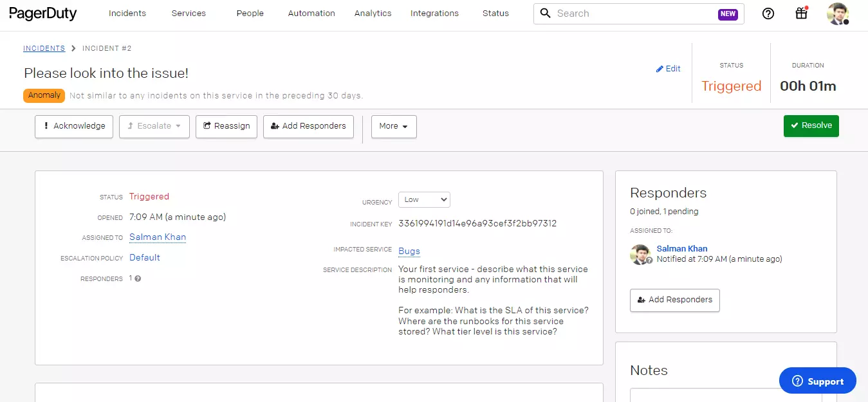Click the Reassign button
This screenshot has height=402, width=868.
point(226,126)
